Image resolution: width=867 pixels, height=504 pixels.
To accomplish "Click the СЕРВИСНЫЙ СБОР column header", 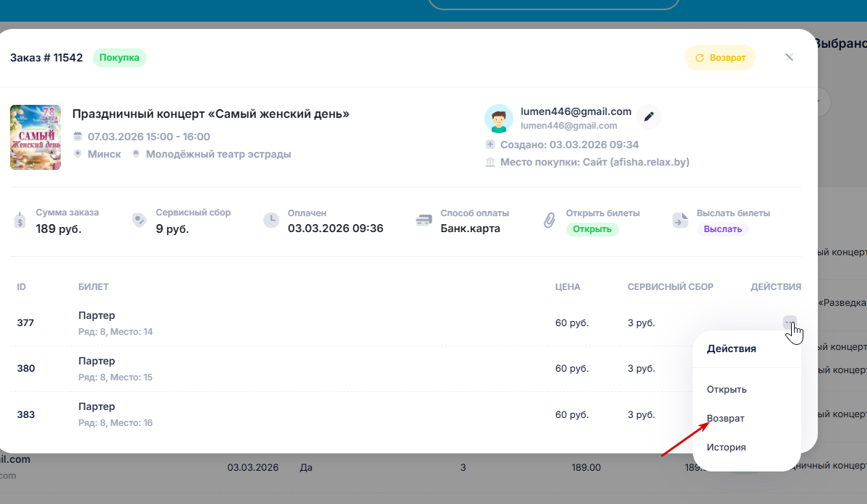I will pyautogui.click(x=670, y=287).
